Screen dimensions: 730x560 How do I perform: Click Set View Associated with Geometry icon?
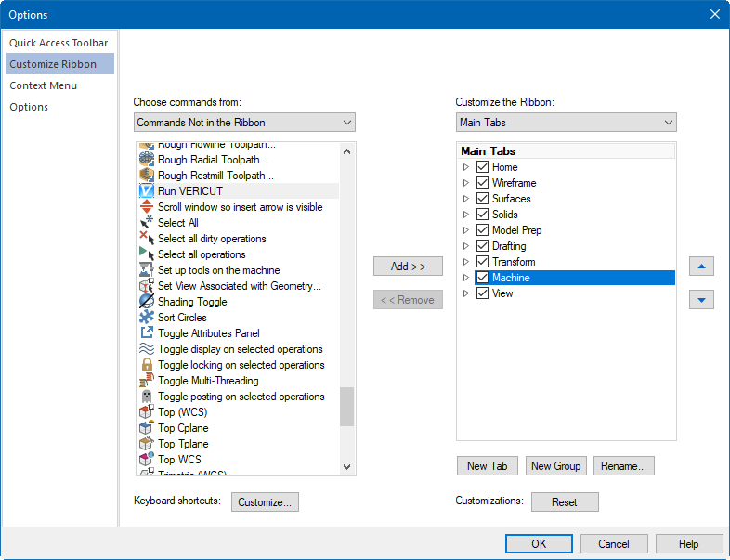pyautogui.click(x=146, y=286)
